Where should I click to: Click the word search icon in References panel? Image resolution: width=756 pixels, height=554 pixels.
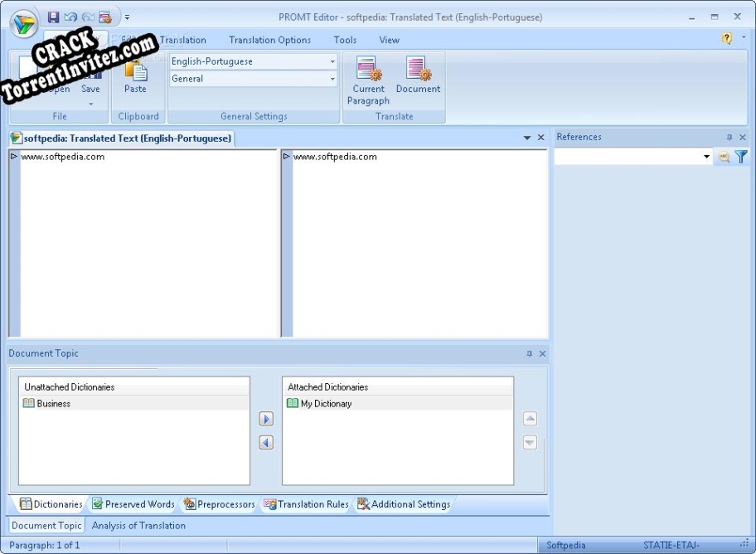(x=724, y=157)
